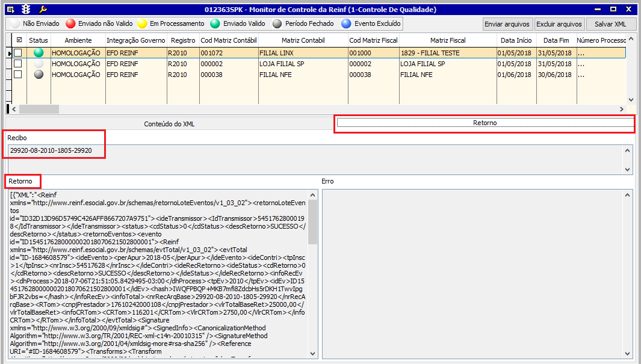The image size is (641, 364).
Task: Click the up arrow of the Retorno text scrollbar
Action: pyautogui.click(x=313, y=195)
